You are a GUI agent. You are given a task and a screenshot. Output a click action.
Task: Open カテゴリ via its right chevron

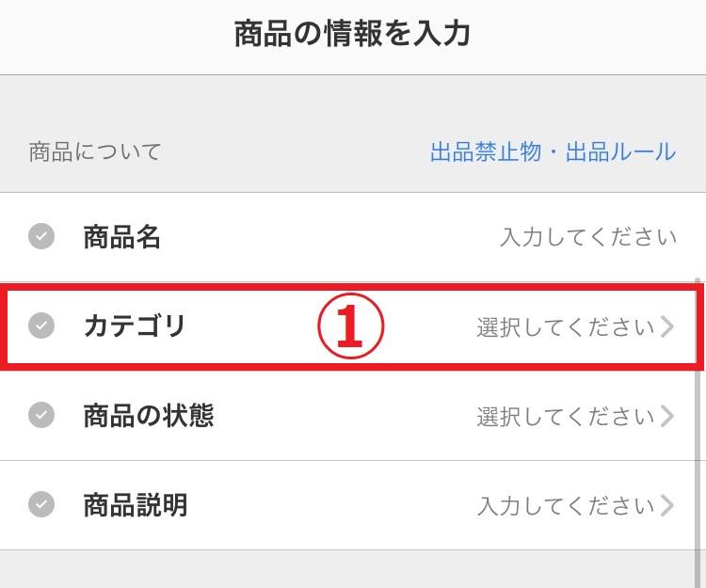667,326
